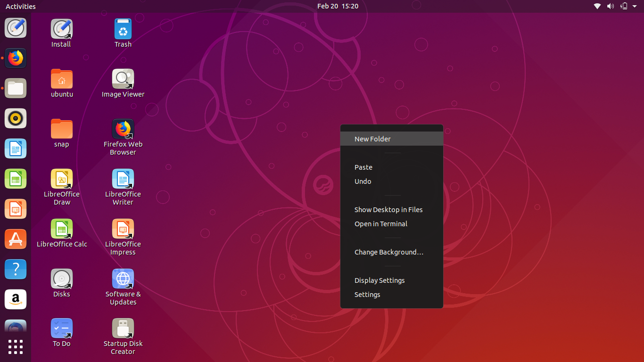Open Firefox from the dock

coord(16,58)
